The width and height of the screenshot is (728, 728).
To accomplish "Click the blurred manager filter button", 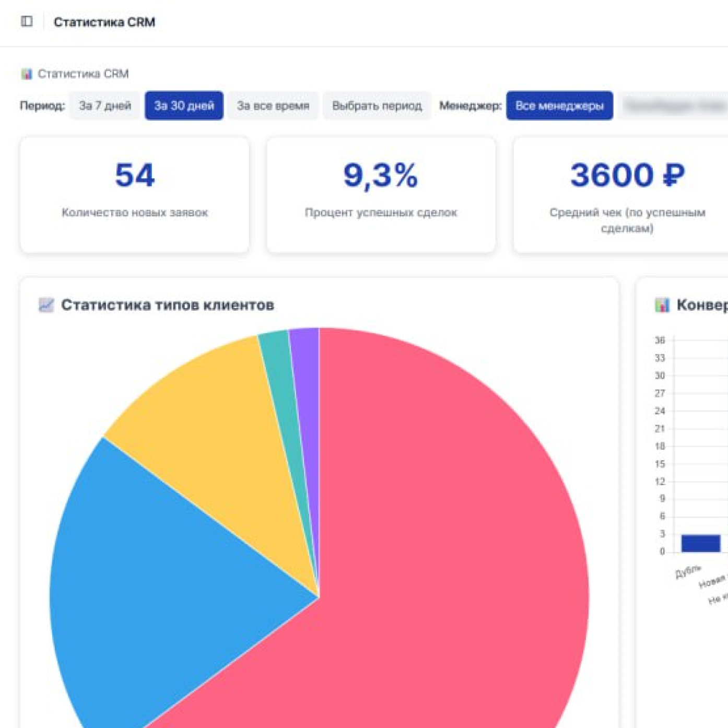I will tap(674, 105).
